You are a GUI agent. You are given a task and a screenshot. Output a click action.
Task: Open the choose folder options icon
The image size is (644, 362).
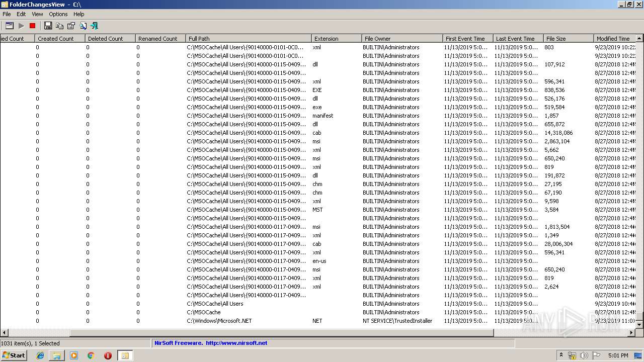(x=9, y=26)
